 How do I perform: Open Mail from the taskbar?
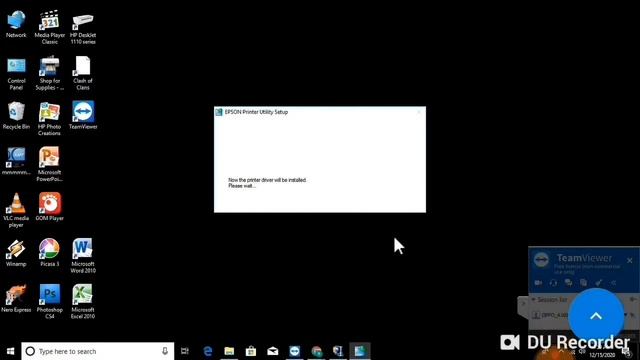[x=273, y=351]
